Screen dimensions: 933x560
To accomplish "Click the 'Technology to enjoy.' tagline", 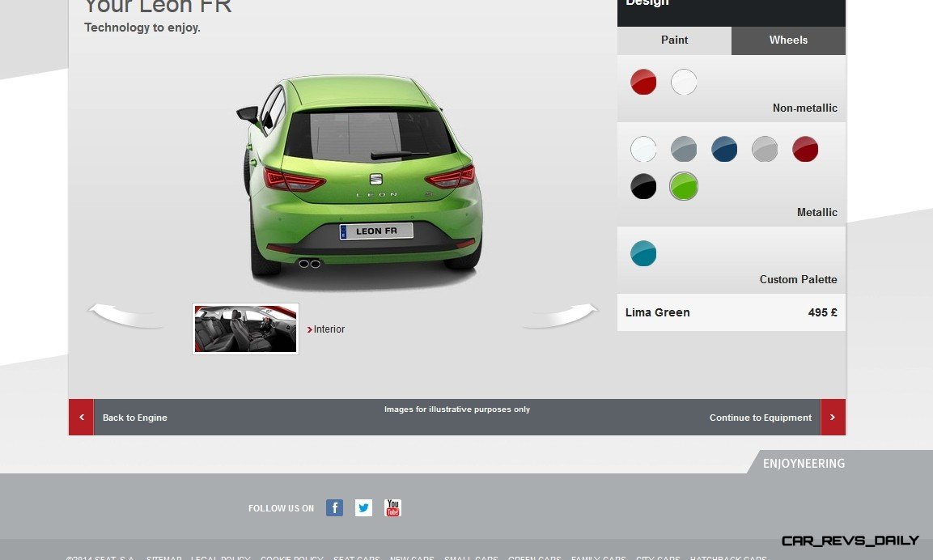I will point(142,28).
